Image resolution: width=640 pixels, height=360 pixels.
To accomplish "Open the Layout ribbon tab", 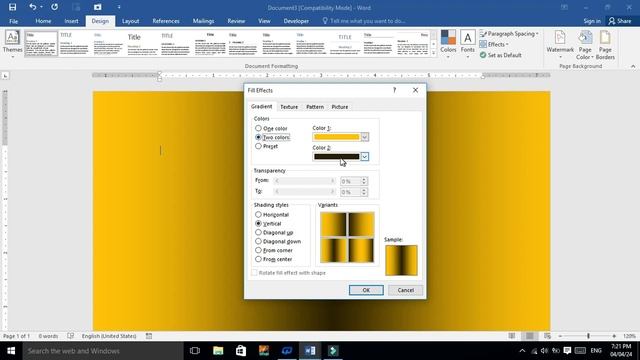I will point(131,21).
